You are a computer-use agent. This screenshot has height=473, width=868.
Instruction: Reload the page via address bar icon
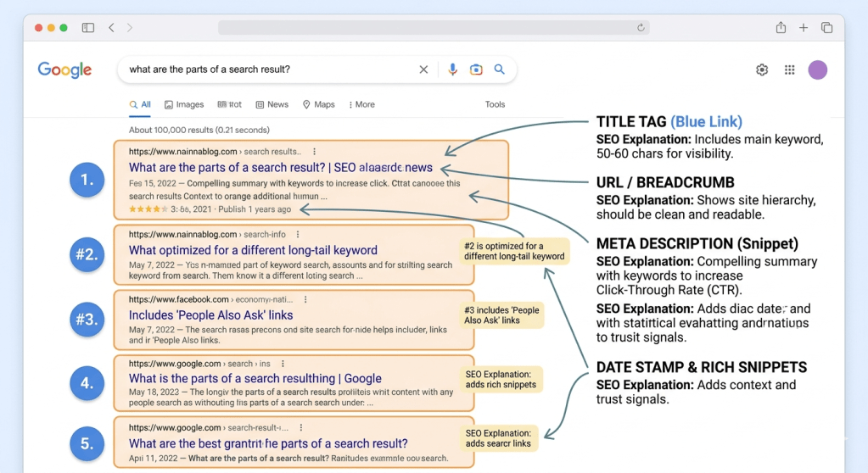pos(641,27)
